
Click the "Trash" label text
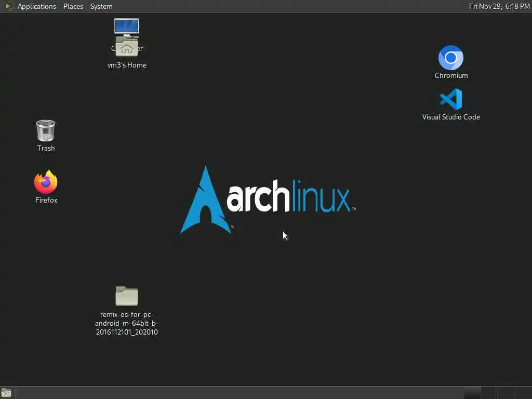tap(46, 148)
